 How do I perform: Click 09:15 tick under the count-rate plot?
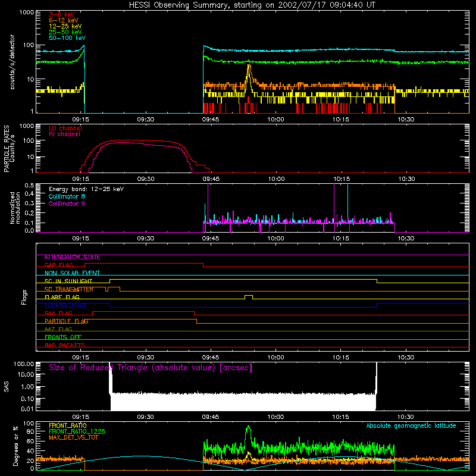(80, 120)
